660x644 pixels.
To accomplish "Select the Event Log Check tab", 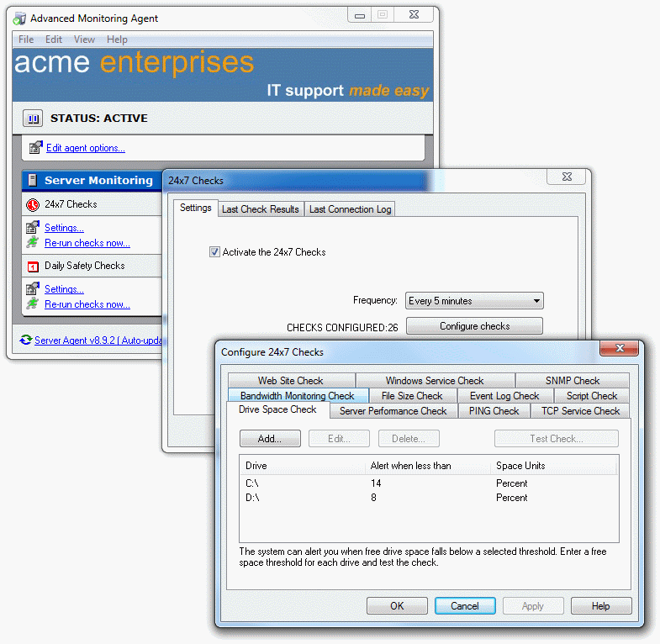I will (504, 396).
